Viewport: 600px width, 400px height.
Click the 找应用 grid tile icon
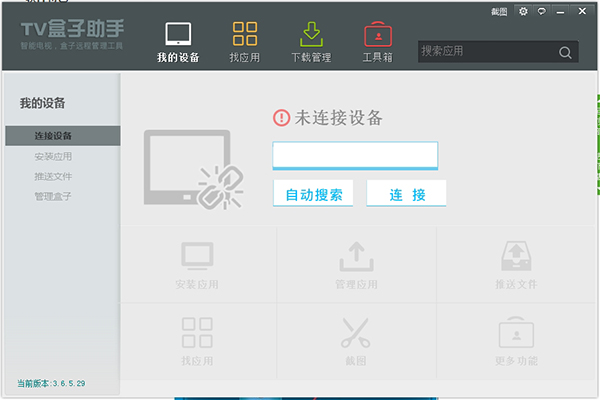[x=197, y=332]
